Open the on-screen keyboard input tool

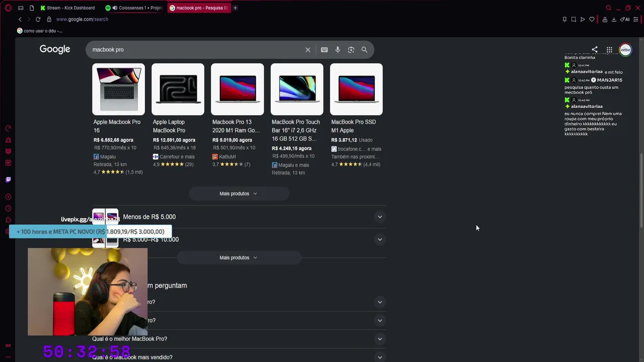click(324, 50)
